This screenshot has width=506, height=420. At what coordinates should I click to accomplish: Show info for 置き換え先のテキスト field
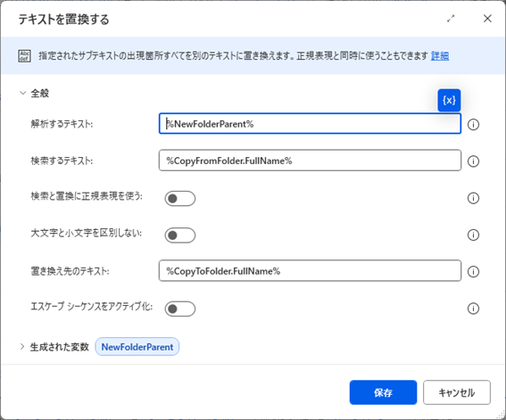473,271
